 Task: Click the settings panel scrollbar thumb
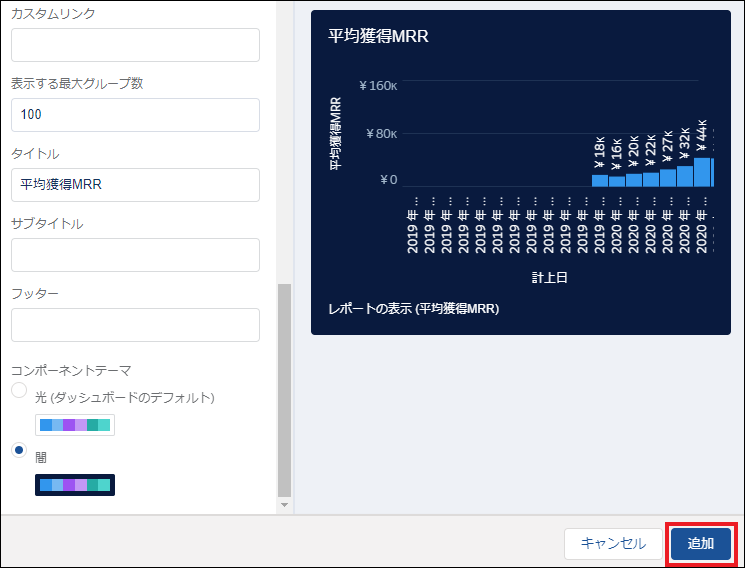pyautogui.click(x=284, y=390)
